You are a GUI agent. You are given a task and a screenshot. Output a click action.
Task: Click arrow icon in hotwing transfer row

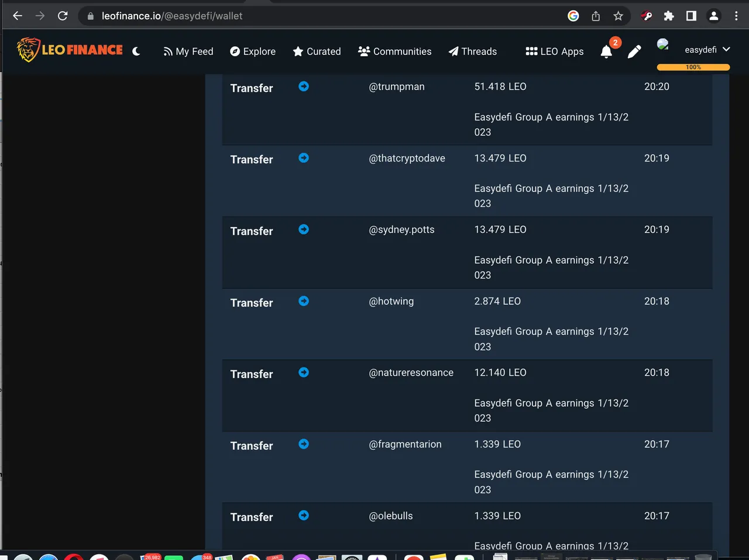pyautogui.click(x=304, y=301)
